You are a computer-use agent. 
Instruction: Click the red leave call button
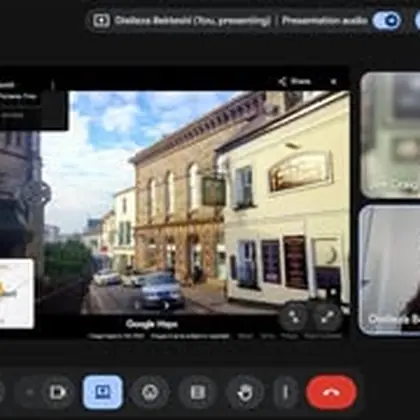coord(331,392)
